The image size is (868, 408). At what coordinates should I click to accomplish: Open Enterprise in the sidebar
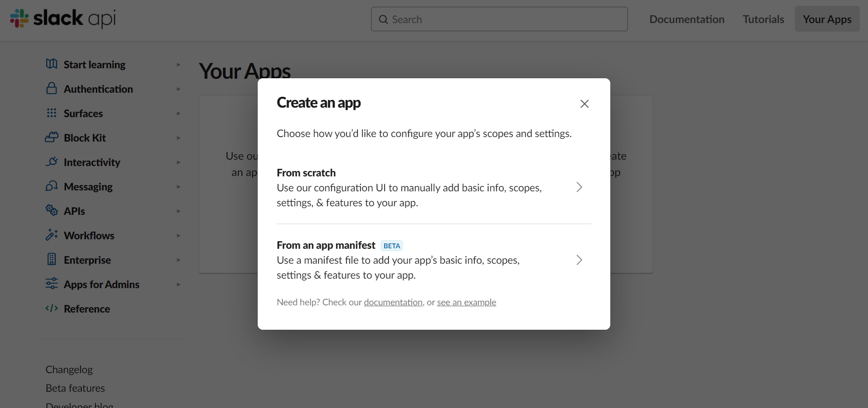point(87,260)
